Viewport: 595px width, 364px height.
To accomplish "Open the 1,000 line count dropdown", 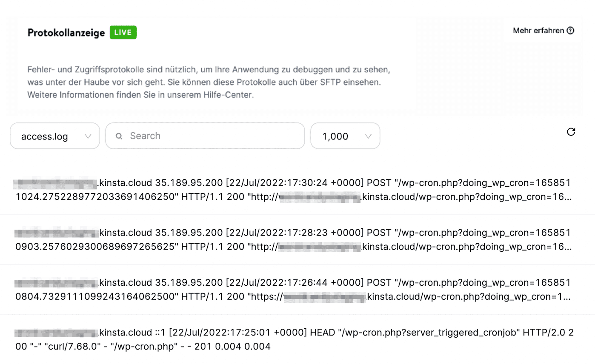I will click(345, 136).
